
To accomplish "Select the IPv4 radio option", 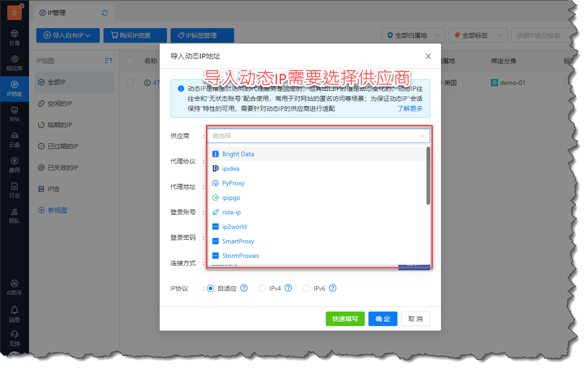I will [262, 288].
